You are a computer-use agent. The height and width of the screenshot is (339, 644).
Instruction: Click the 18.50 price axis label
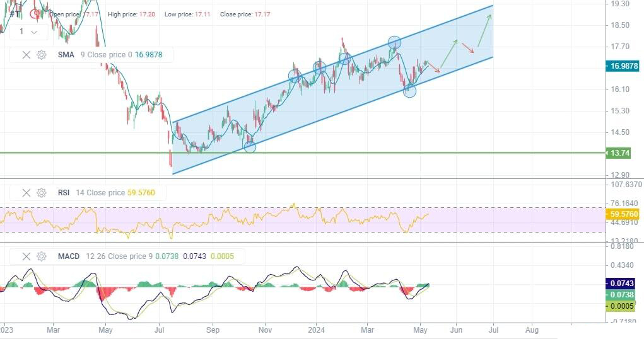pyautogui.click(x=620, y=25)
